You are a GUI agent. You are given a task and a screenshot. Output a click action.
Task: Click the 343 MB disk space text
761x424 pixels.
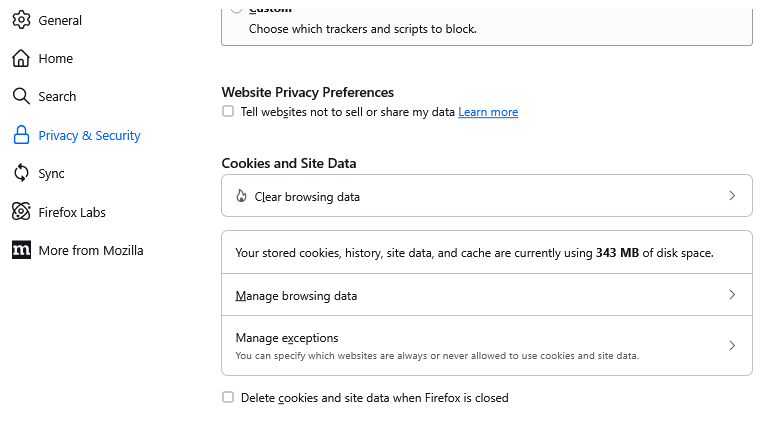[x=617, y=253]
